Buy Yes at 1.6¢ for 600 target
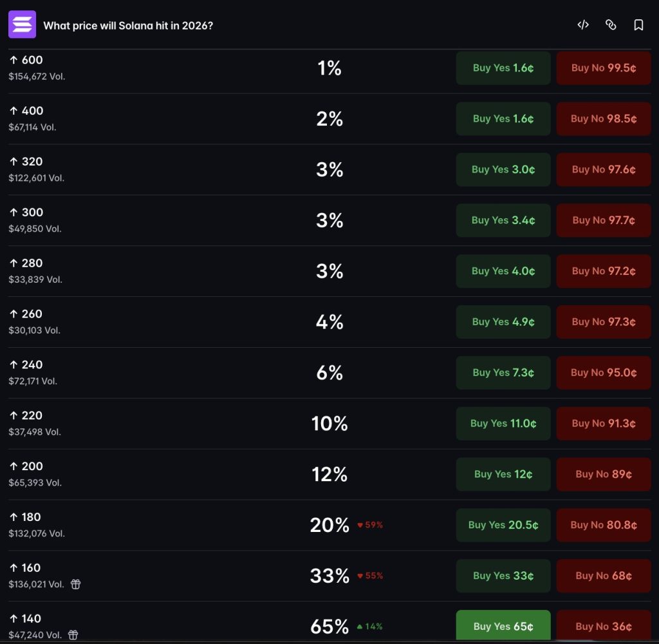 click(x=503, y=68)
